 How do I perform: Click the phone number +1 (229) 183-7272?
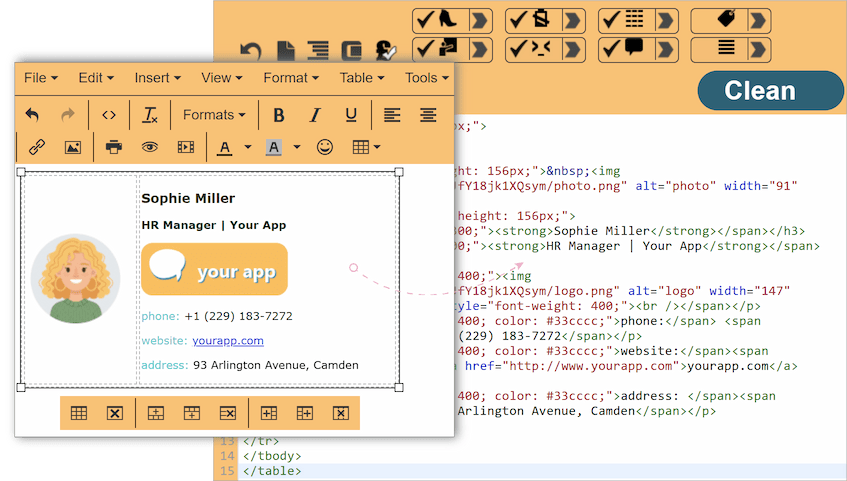pos(238,316)
